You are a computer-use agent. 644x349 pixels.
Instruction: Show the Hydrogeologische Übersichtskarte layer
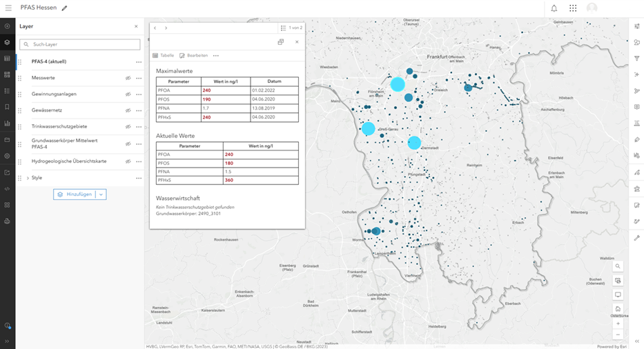point(128,161)
